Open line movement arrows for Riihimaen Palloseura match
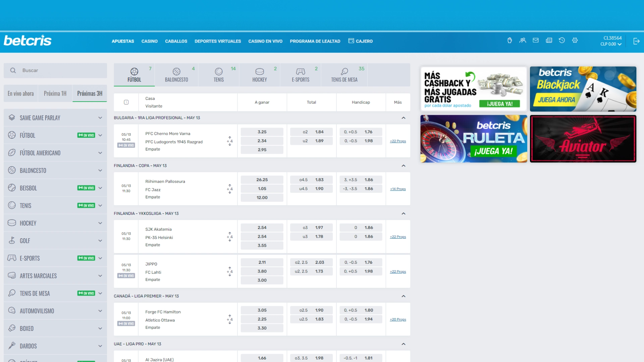The height and width of the screenshot is (362, 644). click(230, 189)
